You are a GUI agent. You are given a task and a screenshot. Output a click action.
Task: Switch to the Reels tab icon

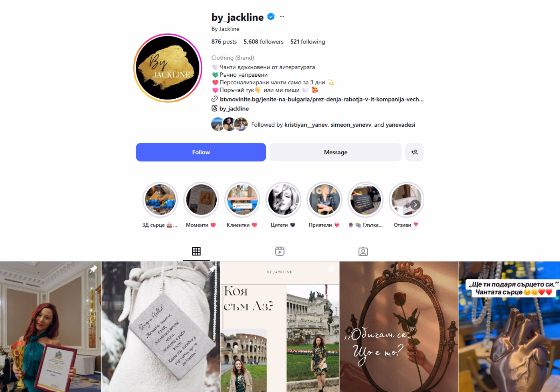[280, 251]
